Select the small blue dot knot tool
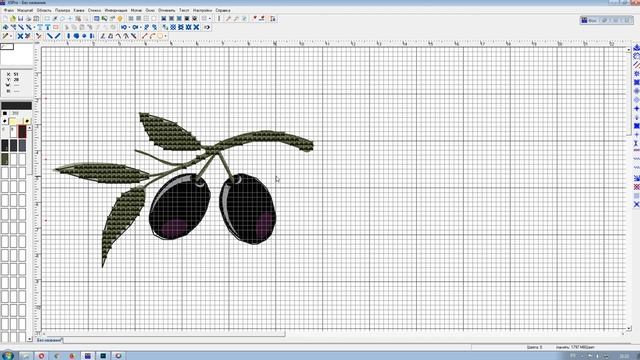640x360 pixels. pos(84,36)
